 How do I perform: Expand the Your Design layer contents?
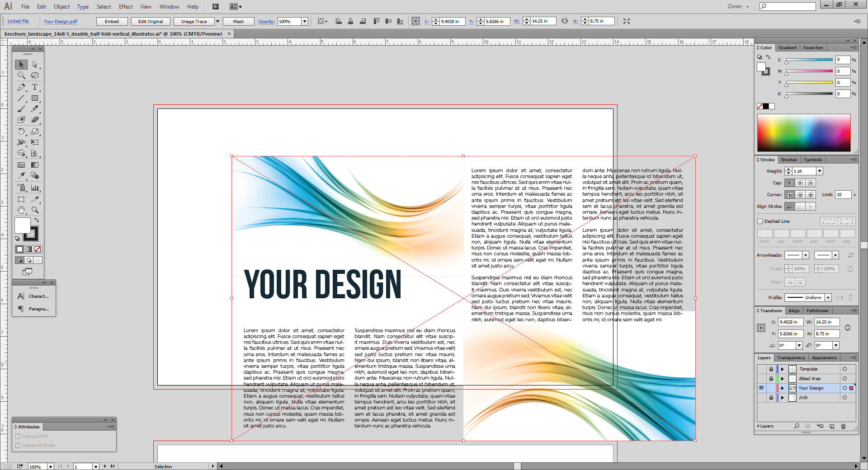pyautogui.click(x=783, y=388)
